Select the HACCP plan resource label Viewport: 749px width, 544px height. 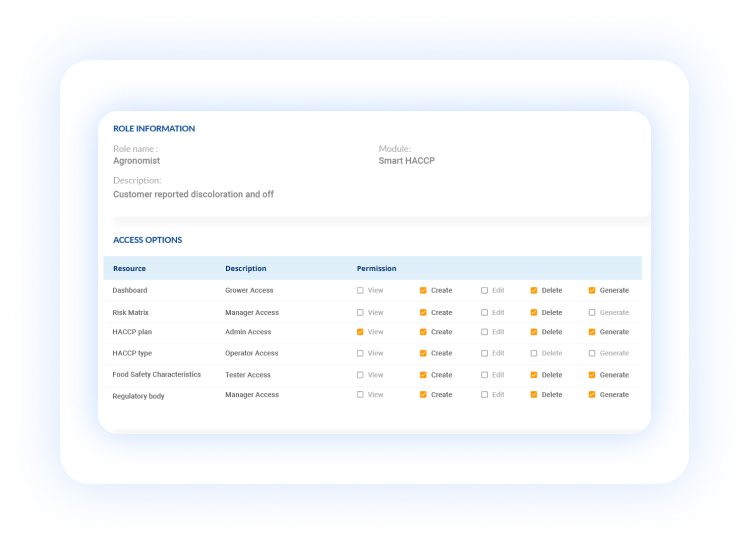click(x=132, y=332)
